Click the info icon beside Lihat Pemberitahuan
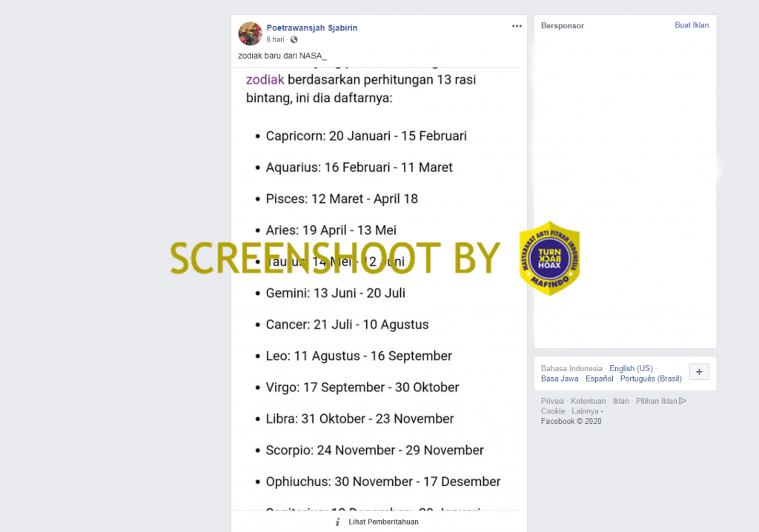This screenshot has width=759, height=532. 337,522
